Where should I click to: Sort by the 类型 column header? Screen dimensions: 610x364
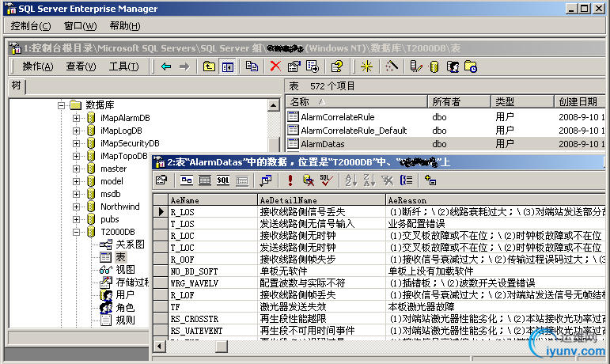[522, 101]
